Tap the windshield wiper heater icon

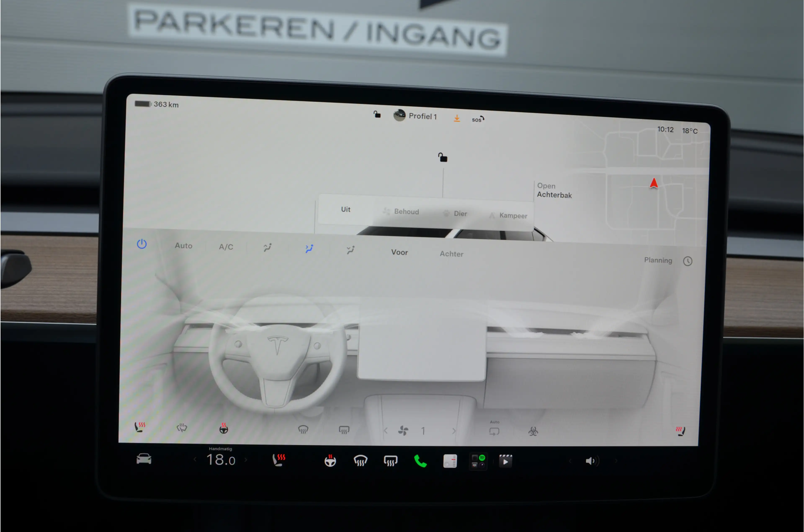(x=182, y=428)
